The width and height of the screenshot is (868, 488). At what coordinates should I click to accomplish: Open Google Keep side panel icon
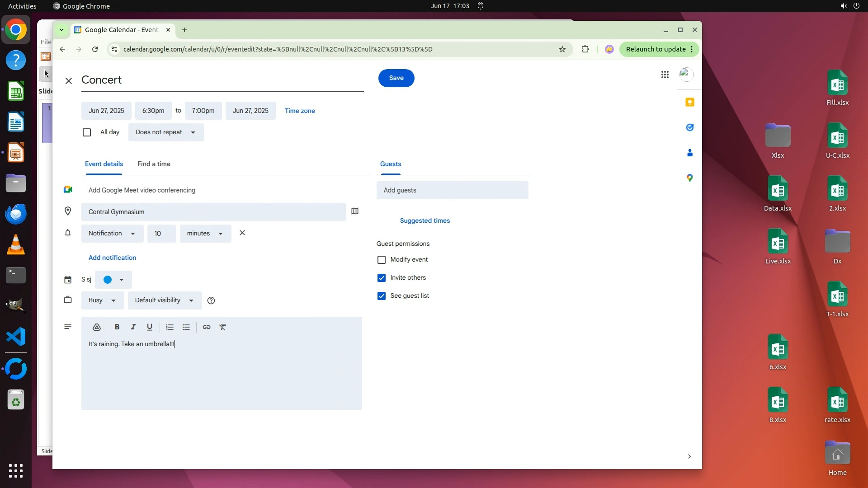point(689,102)
